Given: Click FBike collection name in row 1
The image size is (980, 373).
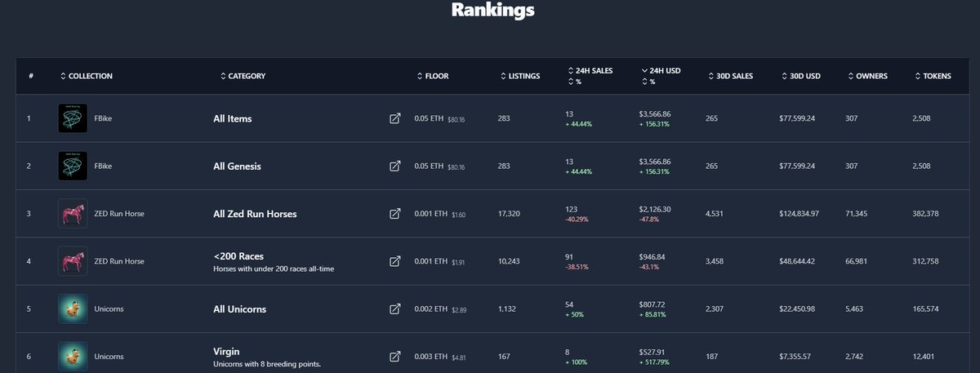Looking at the screenshot, I should click(x=103, y=119).
